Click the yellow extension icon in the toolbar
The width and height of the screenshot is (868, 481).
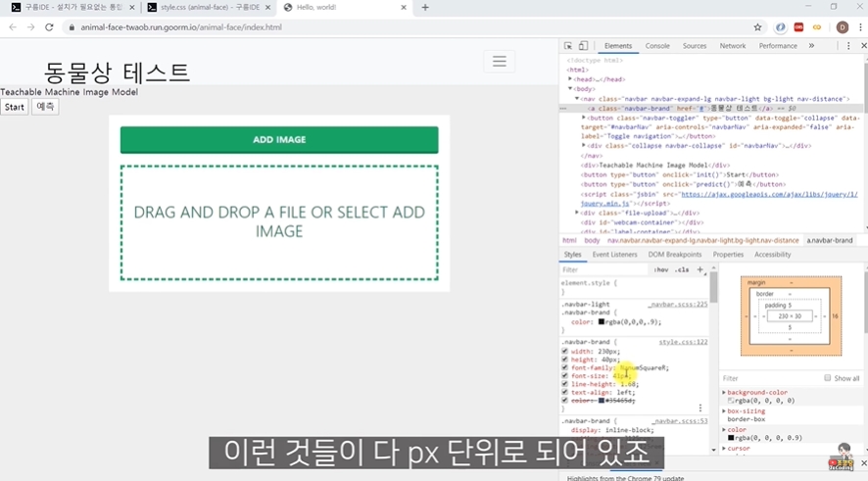pyautogui.click(x=816, y=27)
